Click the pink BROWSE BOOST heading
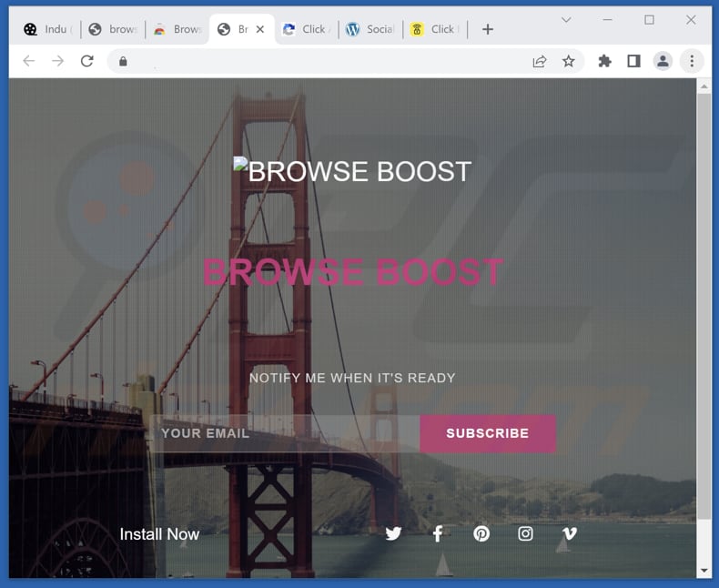Screen dimensions: 719x588 click(x=353, y=272)
